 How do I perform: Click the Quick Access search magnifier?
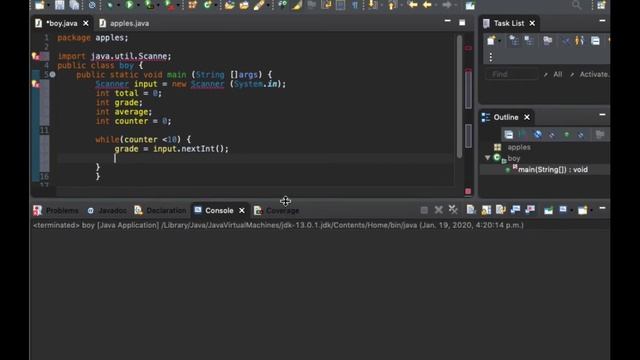click(577, 5)
